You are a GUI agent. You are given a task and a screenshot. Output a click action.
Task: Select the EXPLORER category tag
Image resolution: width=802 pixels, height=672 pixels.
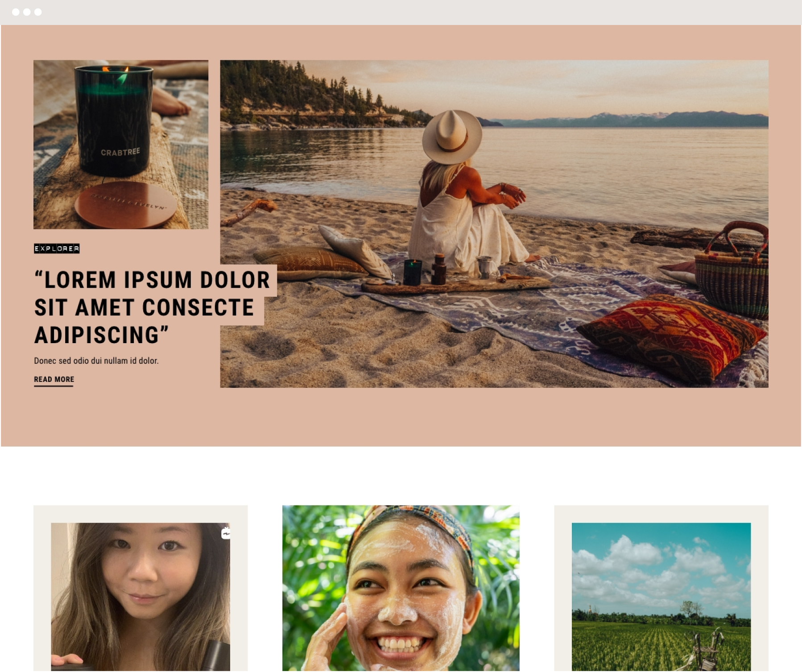pyautogui.click(x=57, y=249)
